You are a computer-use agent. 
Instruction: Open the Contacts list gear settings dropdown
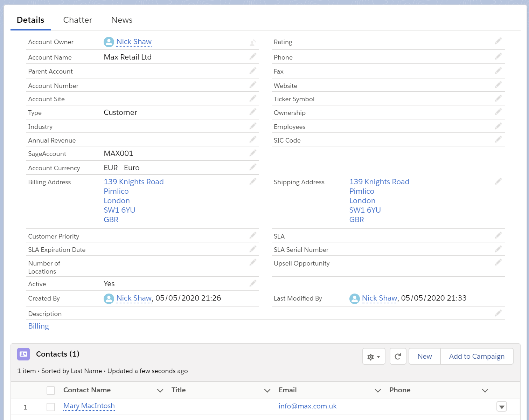pyautogui.click(x=374, y=356)
